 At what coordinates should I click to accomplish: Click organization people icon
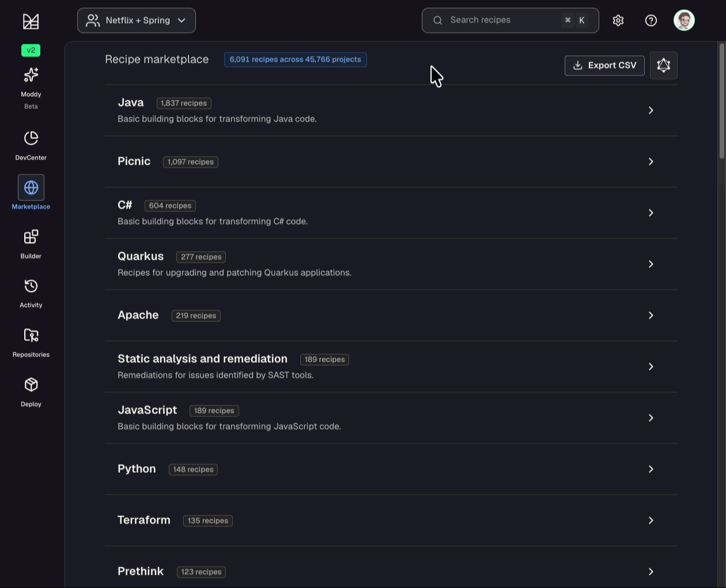coord(93,21)
